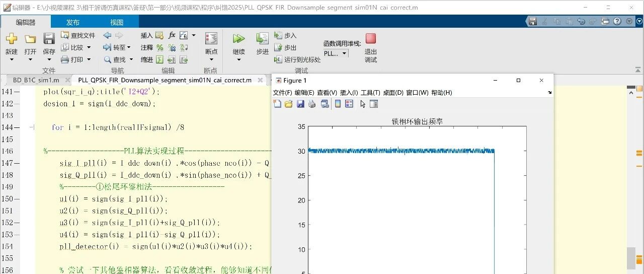This screenshot has height=274, width=644.
Task: Expand the 保存 dropdown arrow
Action: (49, 60)
